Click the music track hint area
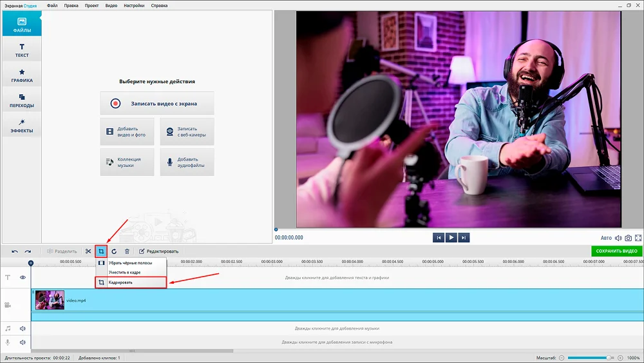644x363 pixels. (337, 328)
